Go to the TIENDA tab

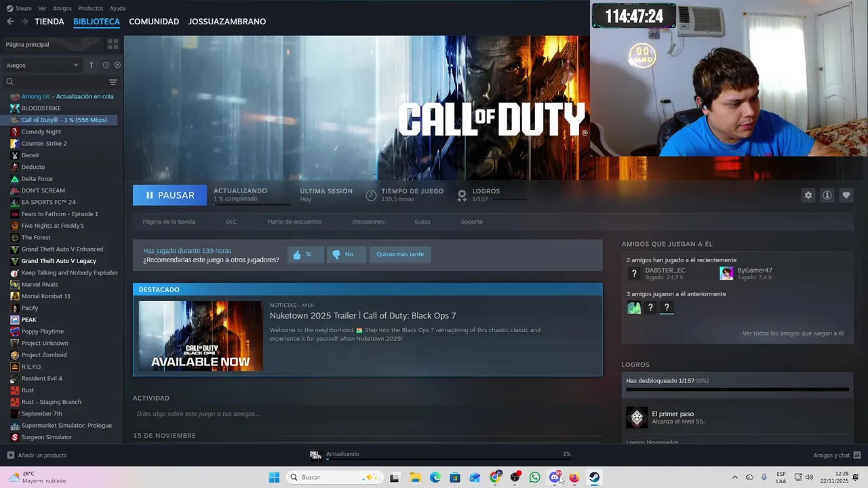(50, 22)
